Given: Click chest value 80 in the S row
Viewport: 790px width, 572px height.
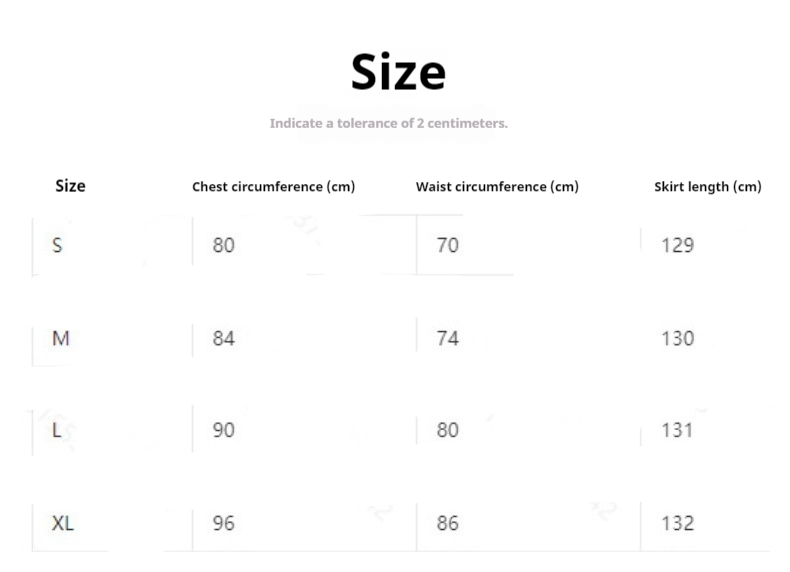Looking at the screenshot, I should click(223, 245).
